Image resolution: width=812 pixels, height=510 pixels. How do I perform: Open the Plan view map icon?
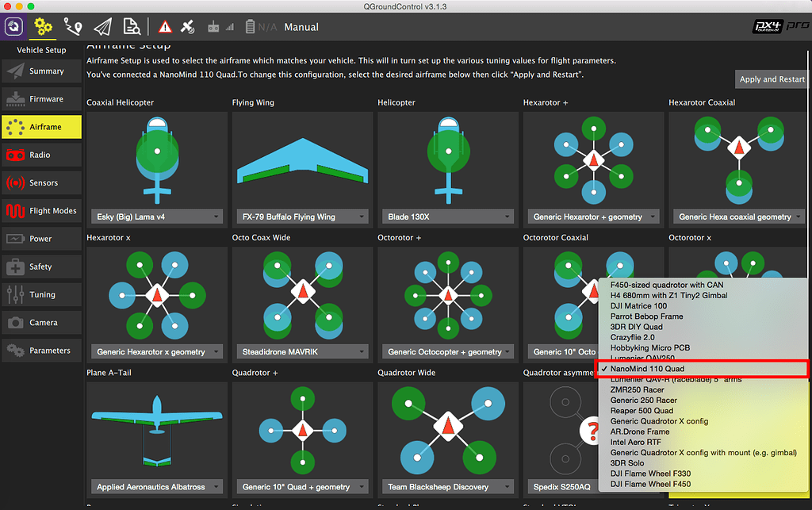(x=73, y=26)
